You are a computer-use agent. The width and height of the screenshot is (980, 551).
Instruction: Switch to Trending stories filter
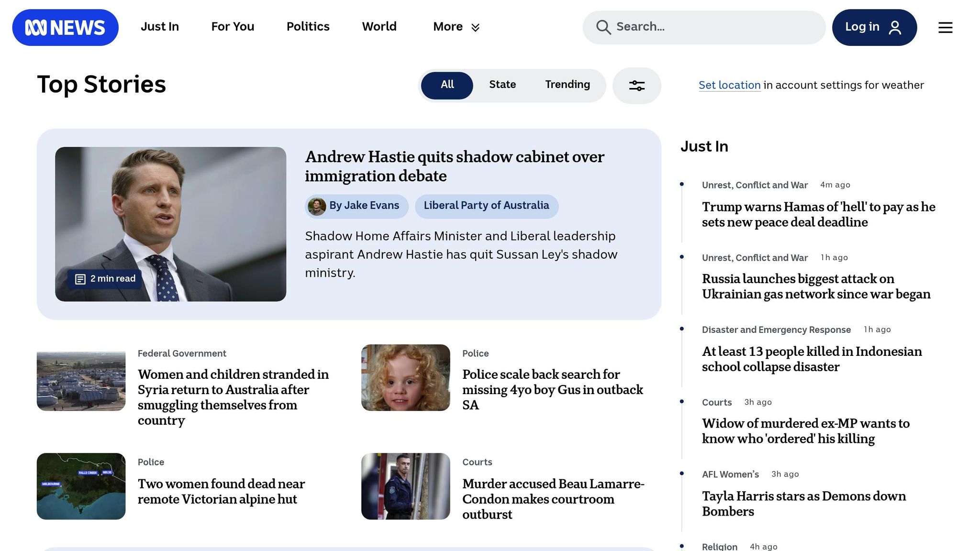coord(567,85)
